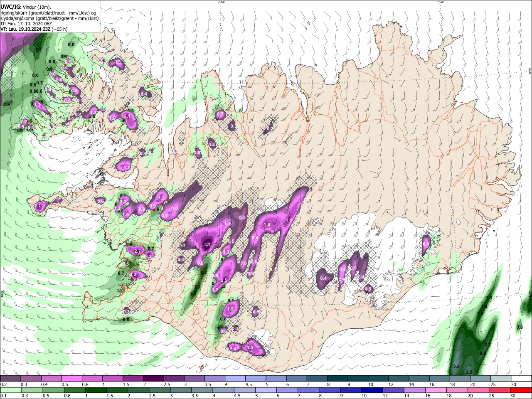Click the 'slydda/snjókoma' legend description line
Image resolution: width=532 pixels, height=399 pixels.
coord(49,18)
